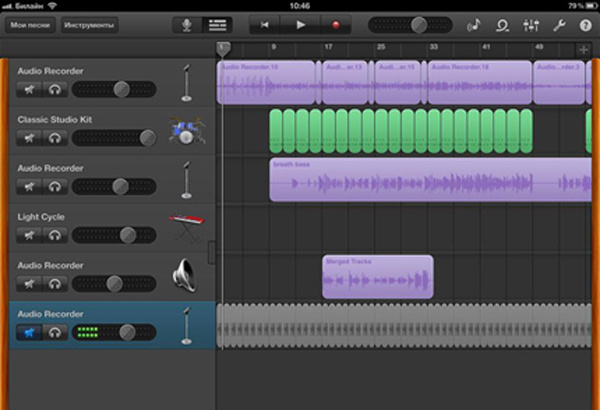Select the Classic Studio Kit drum icon

tap(187, 131)
